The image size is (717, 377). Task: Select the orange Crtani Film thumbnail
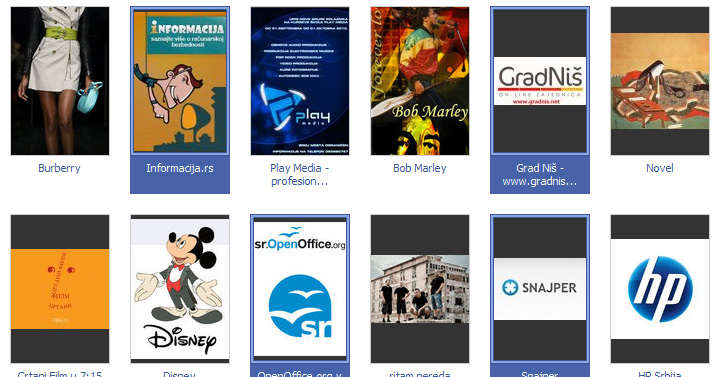point(60,289)
